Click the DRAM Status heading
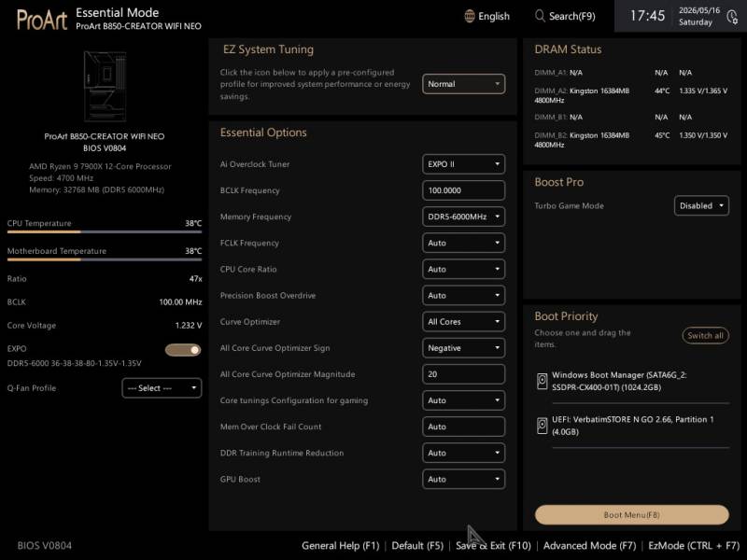 coord(568,49)
